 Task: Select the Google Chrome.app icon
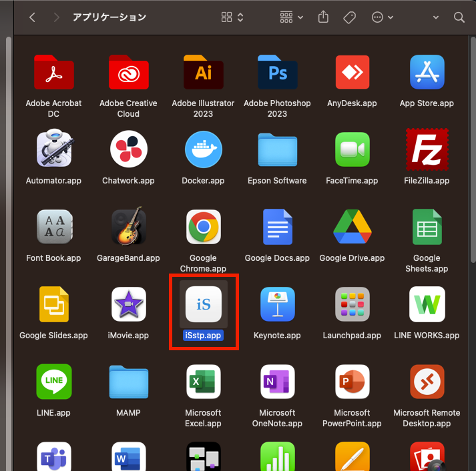(204, 227)
